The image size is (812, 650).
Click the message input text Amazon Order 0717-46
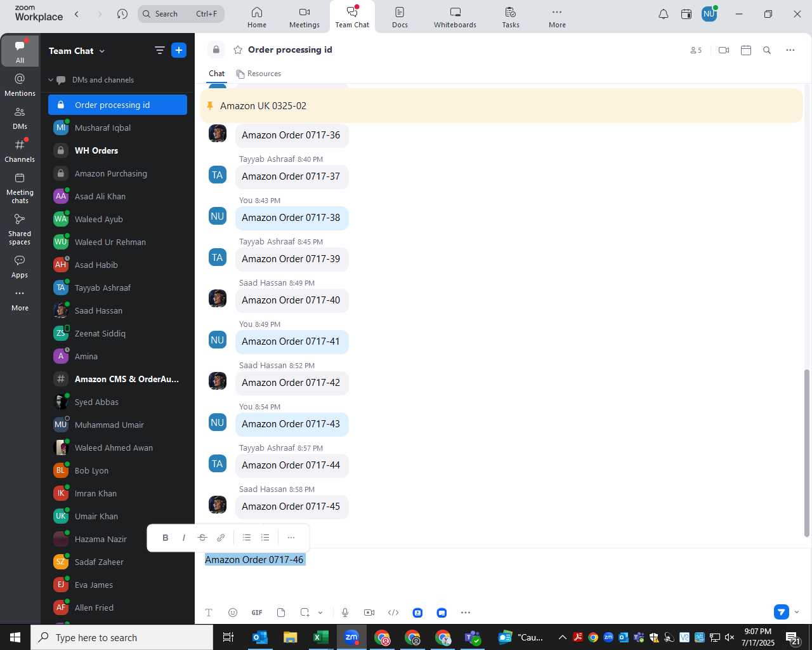tap(254, 559)
